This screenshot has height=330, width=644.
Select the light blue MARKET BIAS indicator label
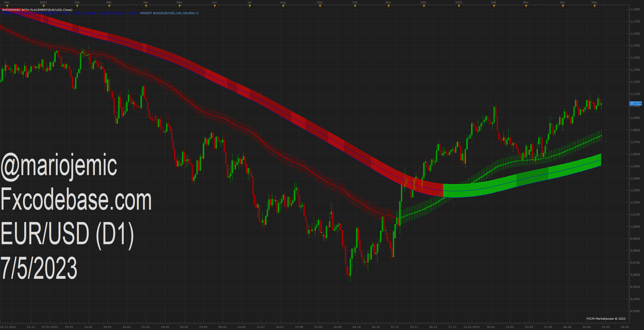(x=169, y=13)
